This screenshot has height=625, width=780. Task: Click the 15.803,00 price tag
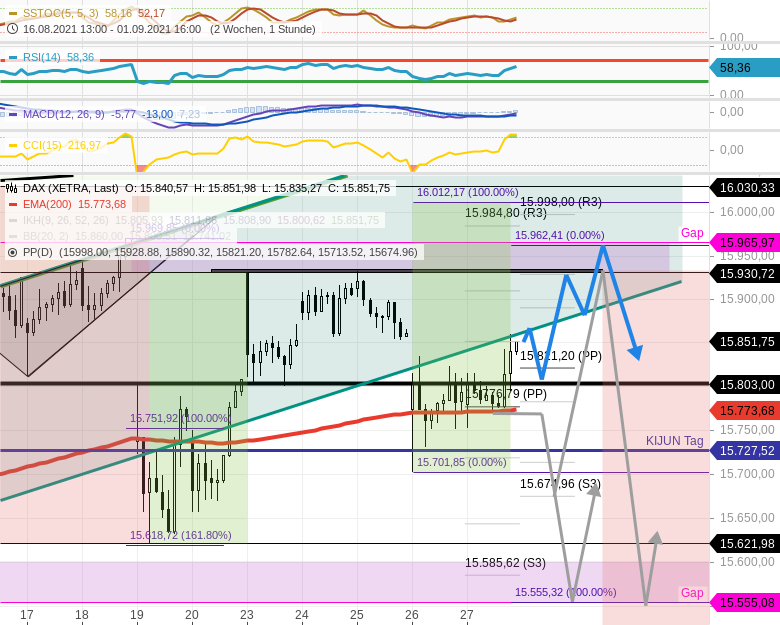pos(745,385)
